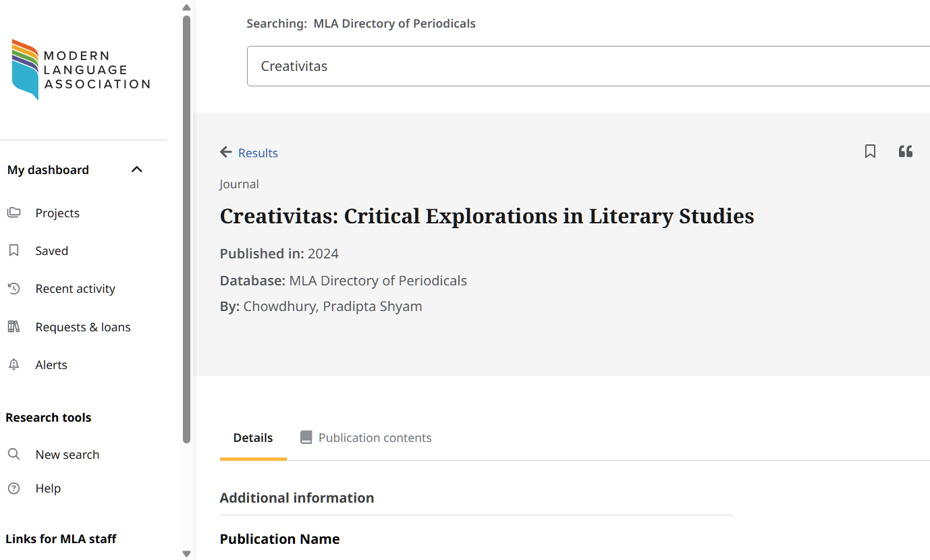Click the back arrow beside Results

point(226,152)
